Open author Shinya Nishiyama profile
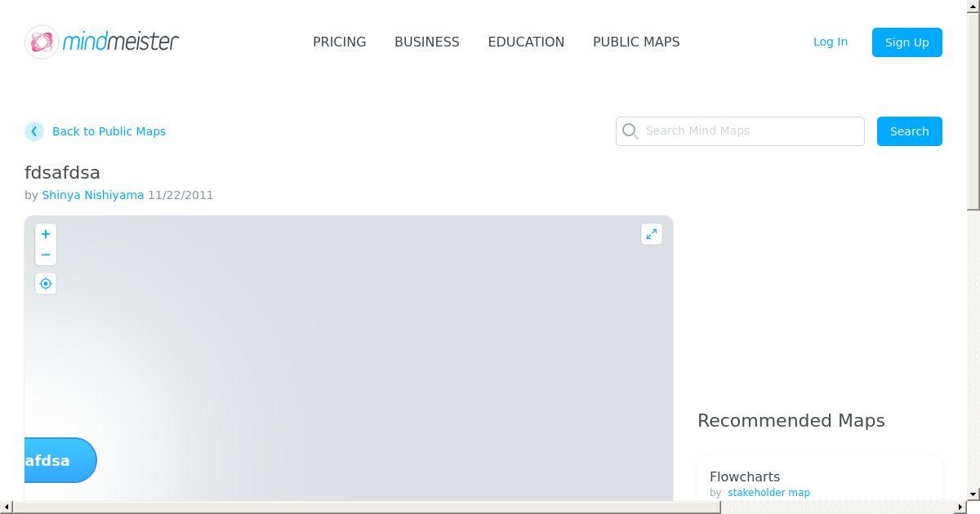The height and width of the screenshot is (514, 980). 93,195
